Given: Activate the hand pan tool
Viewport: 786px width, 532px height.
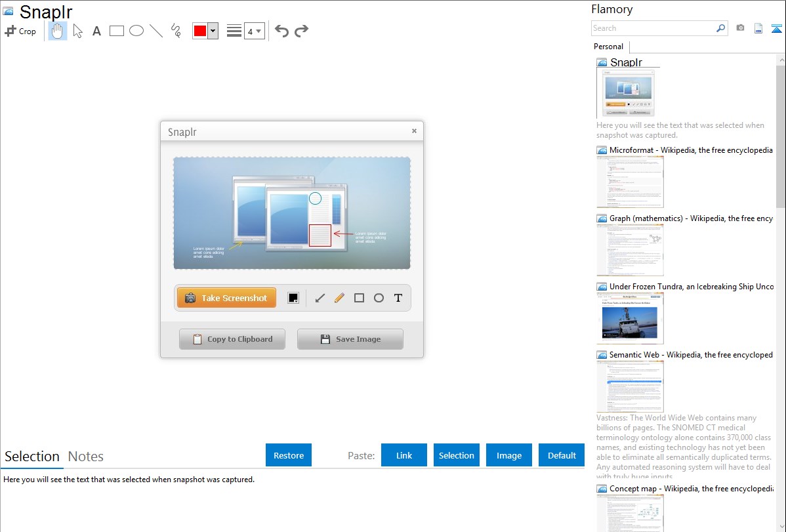Looking at the screenshot, I should [x=57, y=31].
